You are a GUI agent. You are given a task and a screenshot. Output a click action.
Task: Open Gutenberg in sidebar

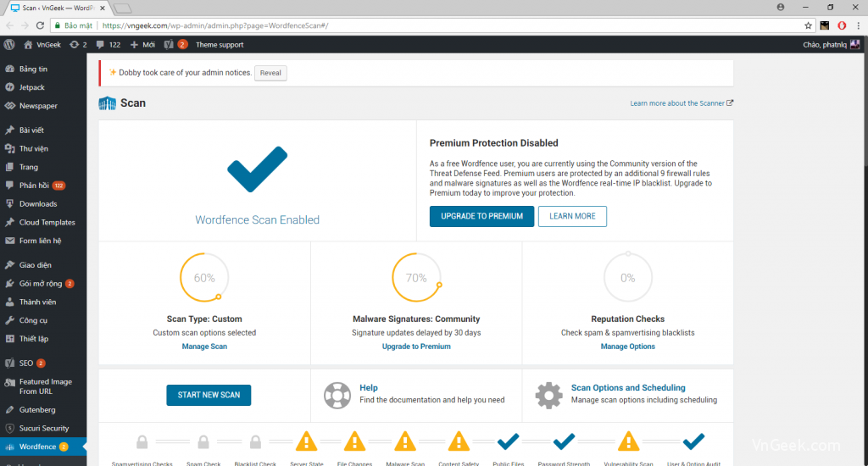43,410
